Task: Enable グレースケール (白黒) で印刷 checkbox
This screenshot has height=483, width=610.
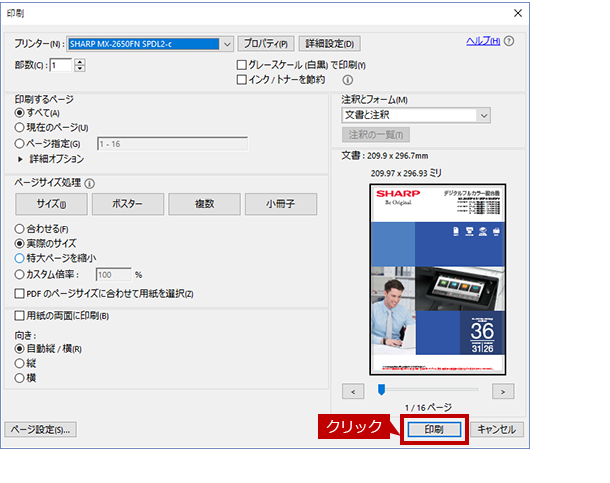Action: pyautogui.click(x=242, y=65)
